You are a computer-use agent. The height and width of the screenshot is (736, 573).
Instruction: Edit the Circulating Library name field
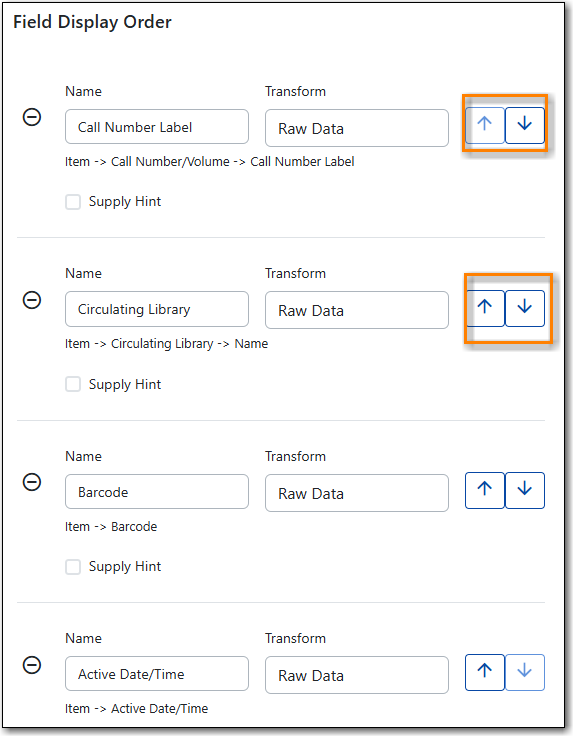[x=157, y=309]
